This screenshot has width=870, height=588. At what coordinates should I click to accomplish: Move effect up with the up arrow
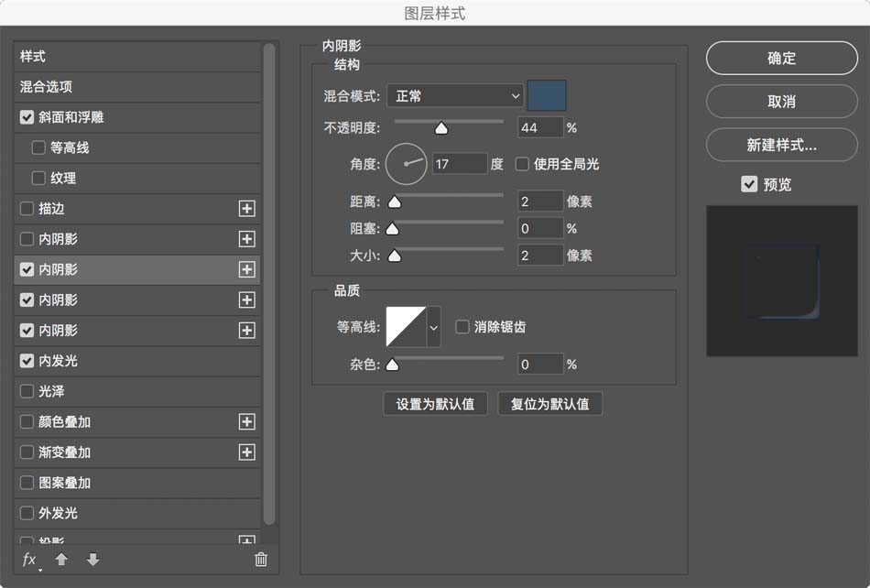(61, 560)
